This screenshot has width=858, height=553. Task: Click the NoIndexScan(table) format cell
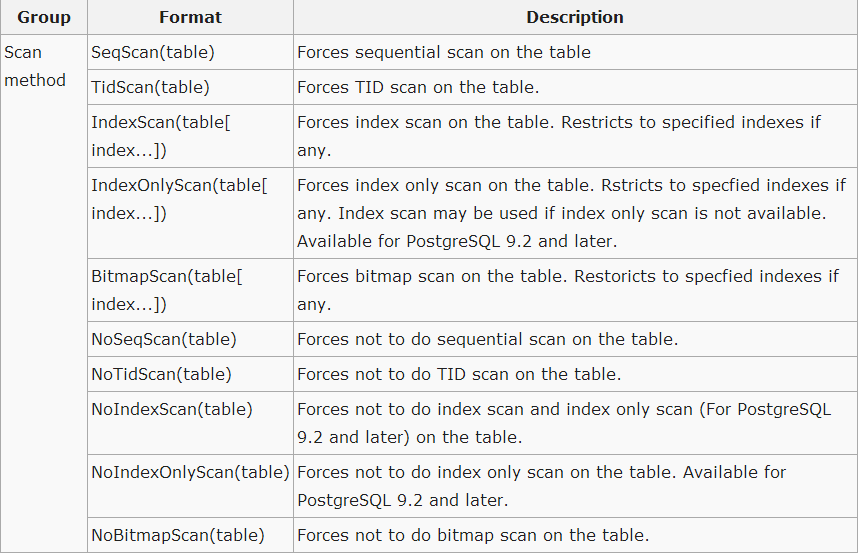click(172, 409)
